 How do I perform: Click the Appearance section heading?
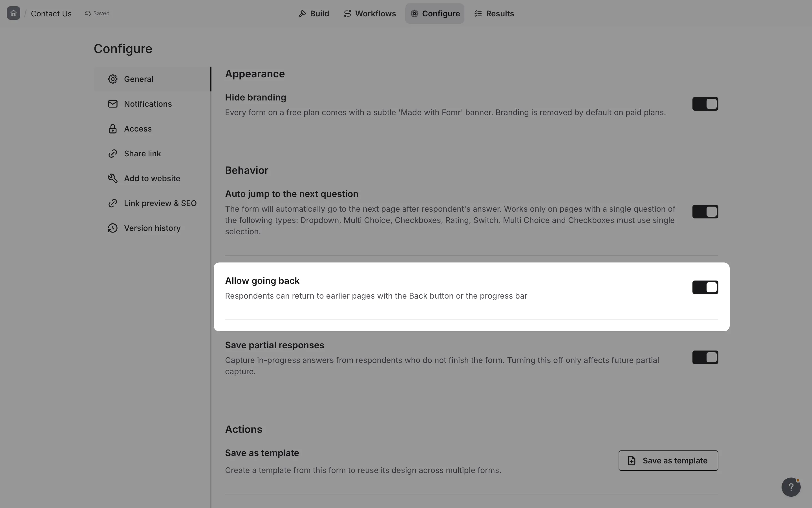tap(255, 74)
